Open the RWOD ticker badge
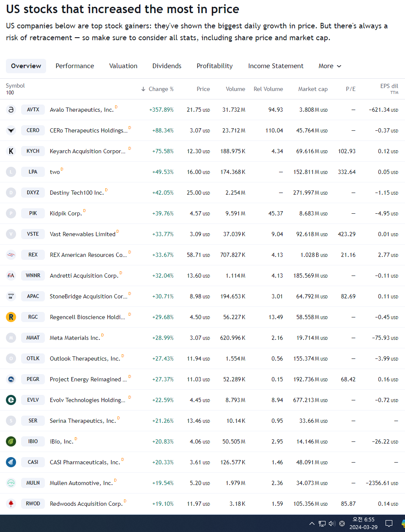 (x=33, y=504)
